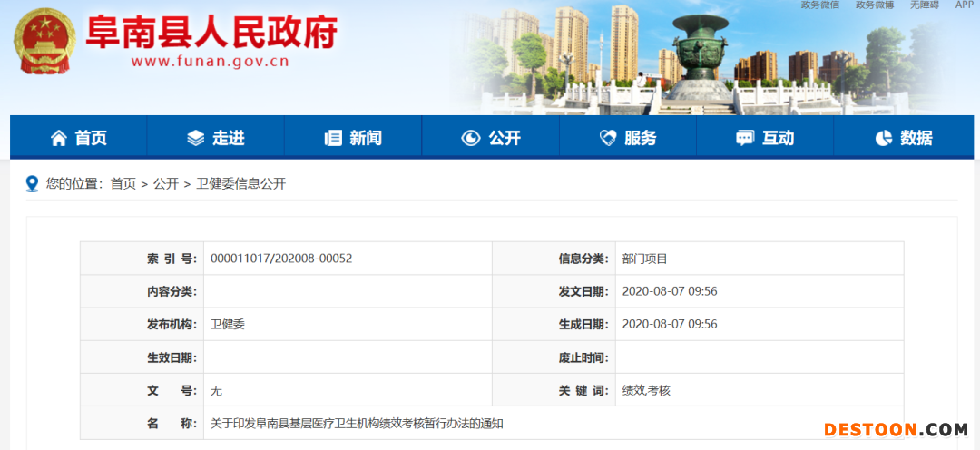
Task: Click the home icon beside 首页
Action: [59, 138]
